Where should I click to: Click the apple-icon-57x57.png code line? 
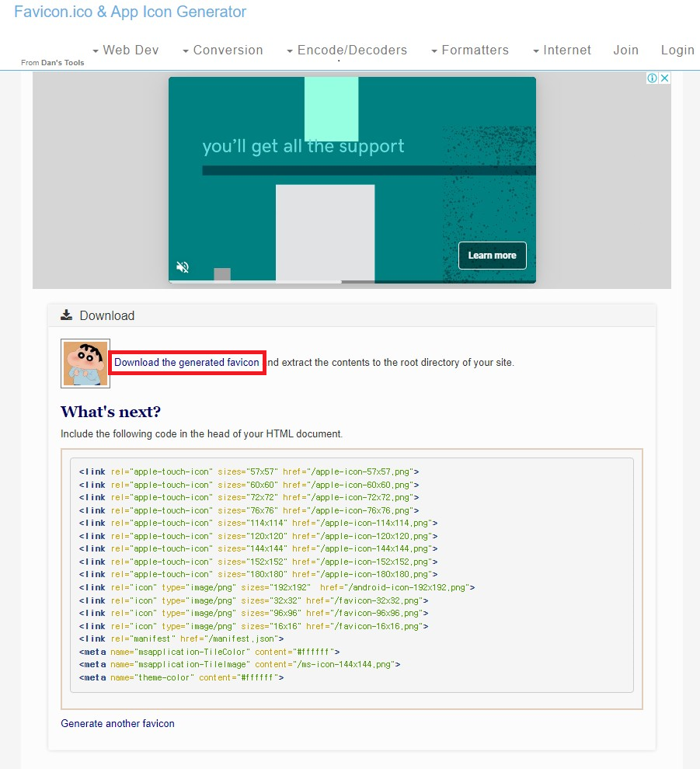[249, 471]
